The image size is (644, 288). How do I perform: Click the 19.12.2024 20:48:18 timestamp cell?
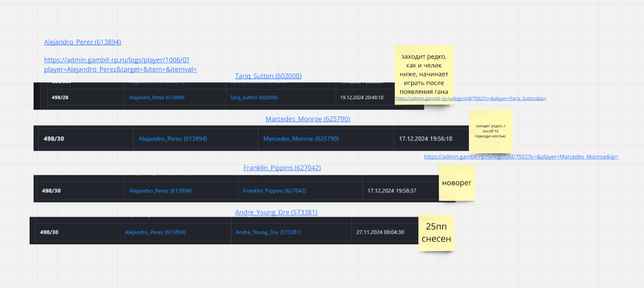click(362, 97)
